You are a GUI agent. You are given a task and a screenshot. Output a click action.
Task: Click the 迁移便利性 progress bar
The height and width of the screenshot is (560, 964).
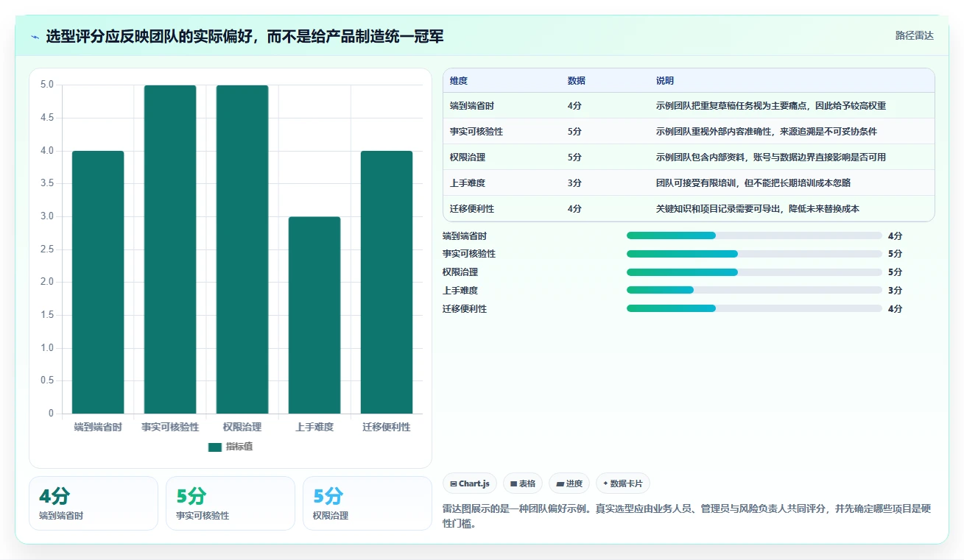754,309
